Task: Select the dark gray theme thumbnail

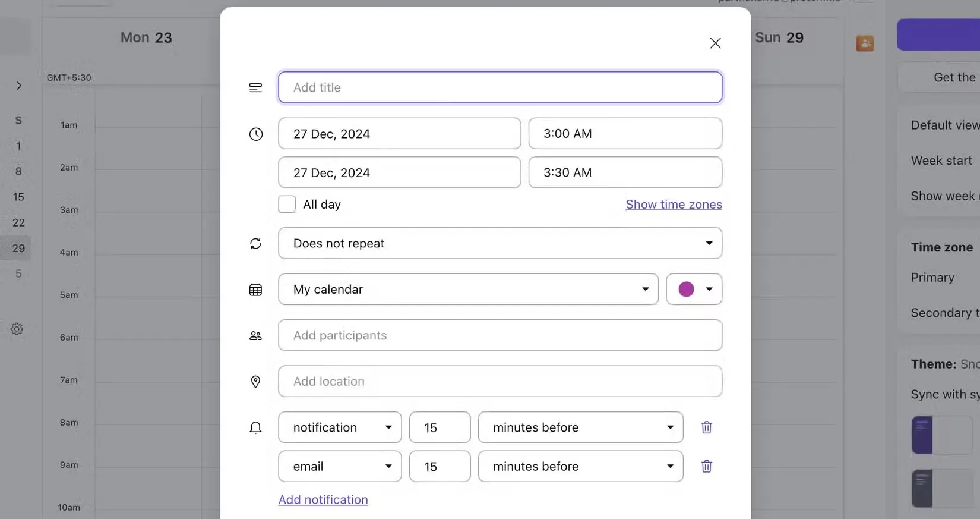Action: [x=942, y=489]
